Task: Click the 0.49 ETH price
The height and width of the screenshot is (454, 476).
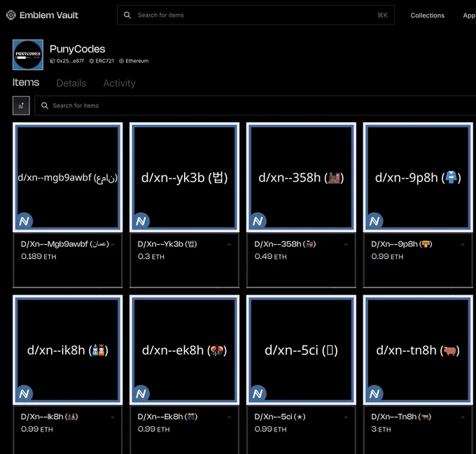Action: (x=270, y=257)
